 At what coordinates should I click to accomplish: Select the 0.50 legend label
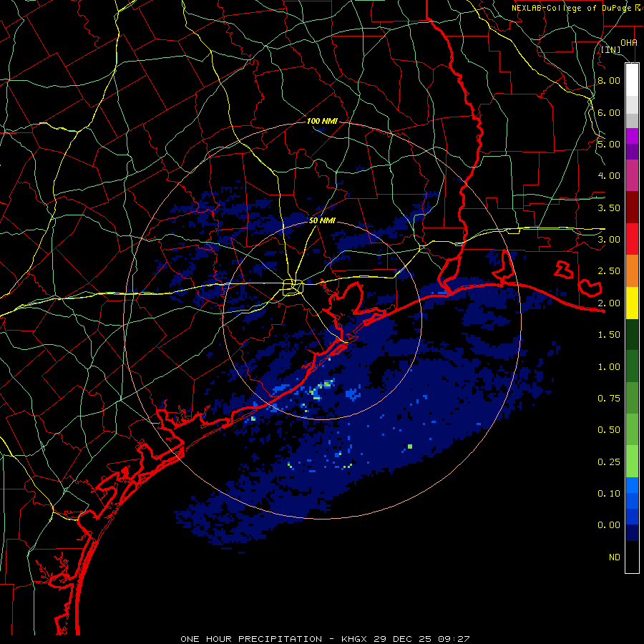coord(609,430)
